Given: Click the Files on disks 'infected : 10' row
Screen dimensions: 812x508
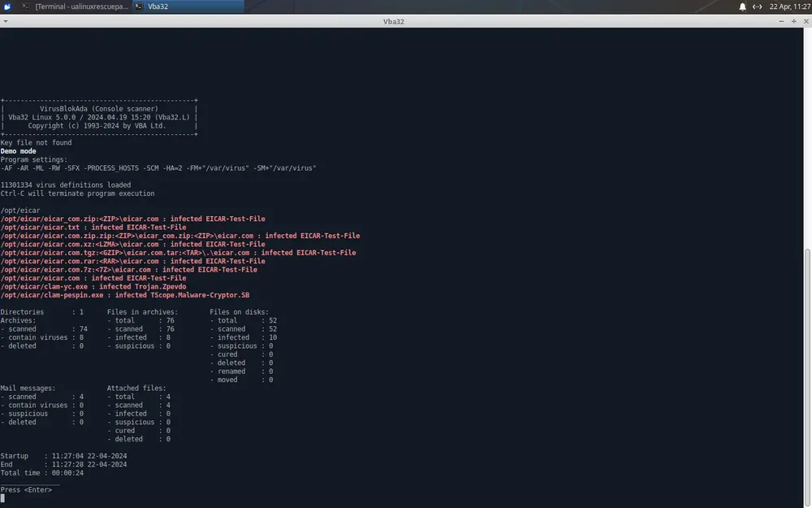Looking at the screenshot, I should 244,337.
